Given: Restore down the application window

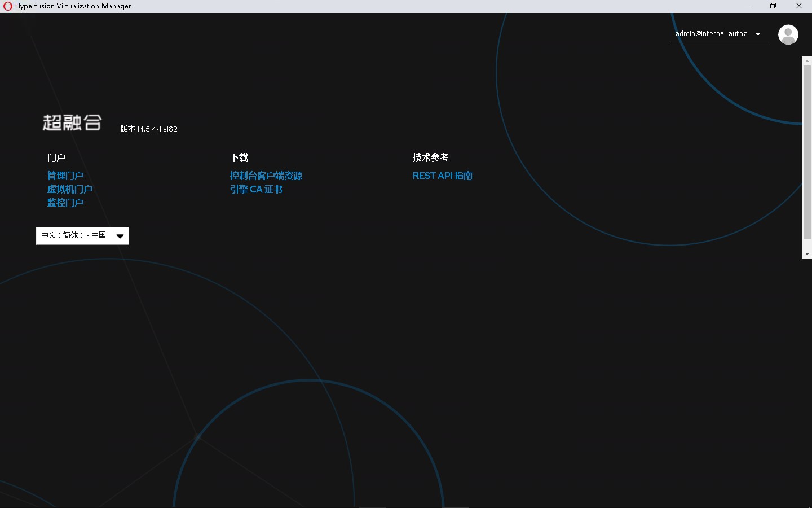Looking at the screenshot, I should click(x=773, y=6).
